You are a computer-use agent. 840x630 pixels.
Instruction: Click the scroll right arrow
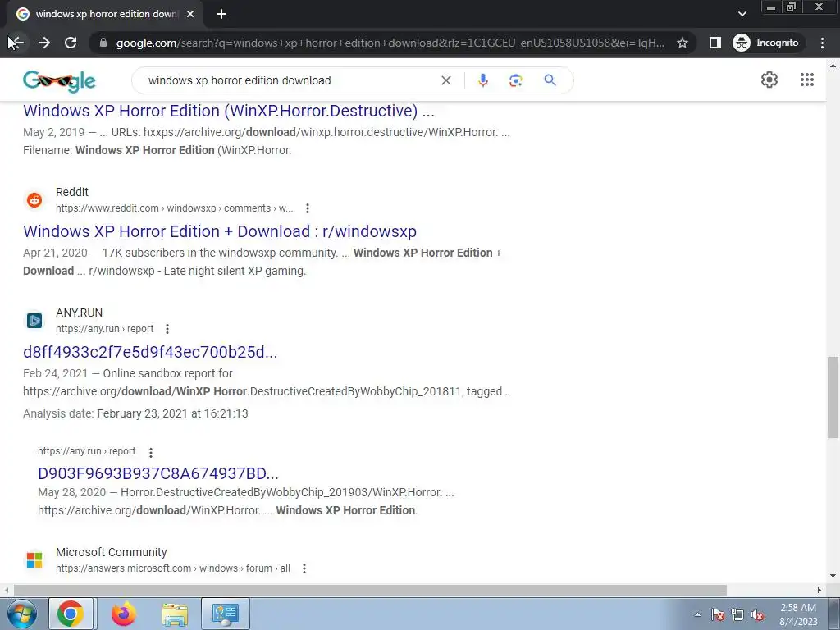click(x=819, y=590)
